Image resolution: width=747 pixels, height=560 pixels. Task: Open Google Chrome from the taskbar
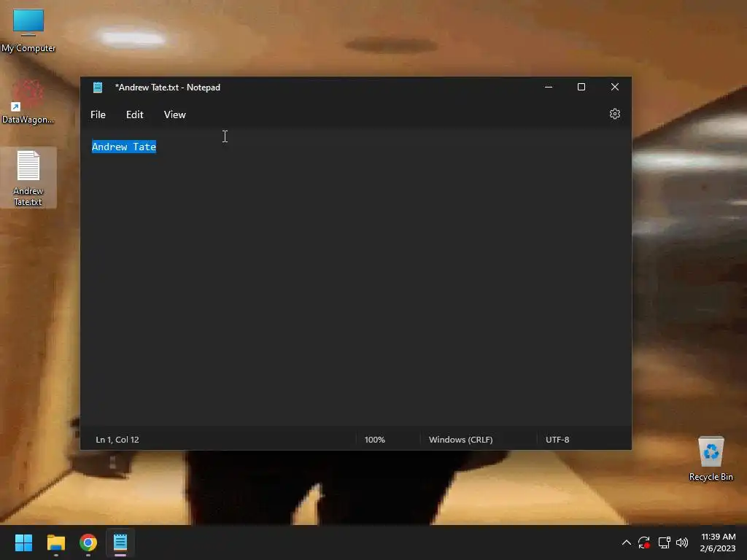point(88,542)
